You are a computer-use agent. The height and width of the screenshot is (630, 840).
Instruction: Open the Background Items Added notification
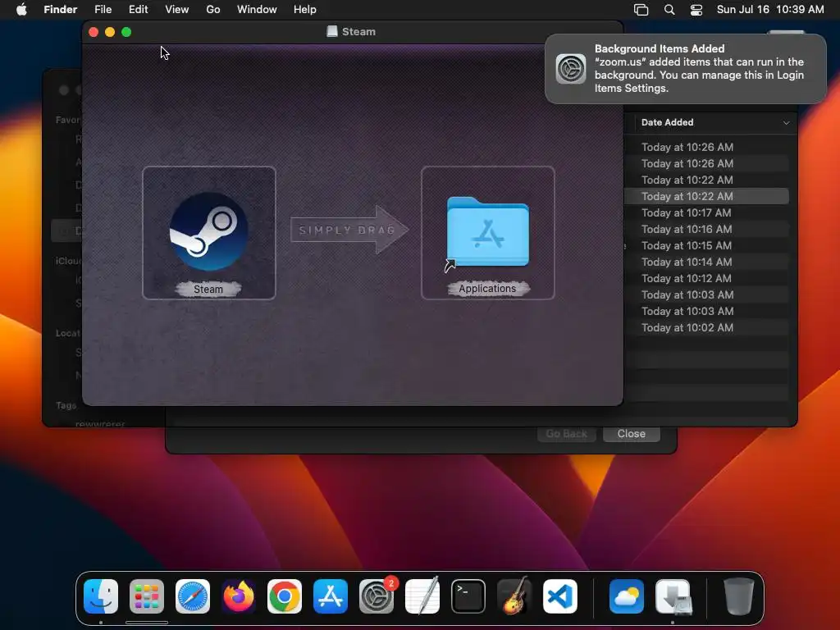tap(686, 69)
